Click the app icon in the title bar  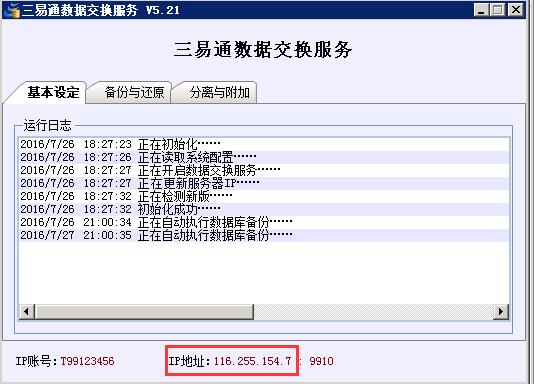coord(12,10)
